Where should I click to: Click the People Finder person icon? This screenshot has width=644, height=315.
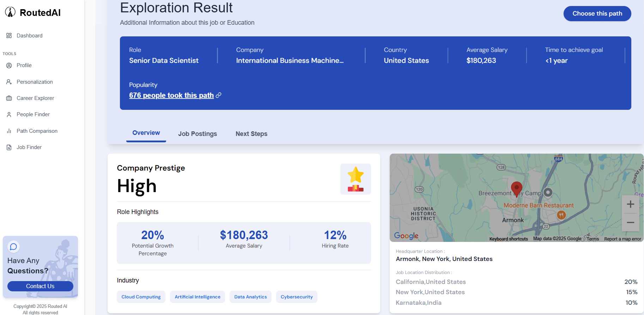pyautogui.click(x=9, y=114)
